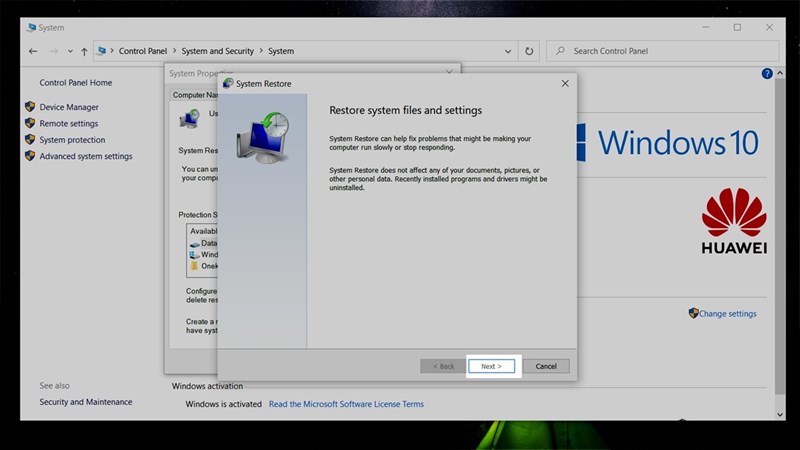Click the System Restore title icon
The height and width of the screenshot is (450, 800).
(228, 83)
